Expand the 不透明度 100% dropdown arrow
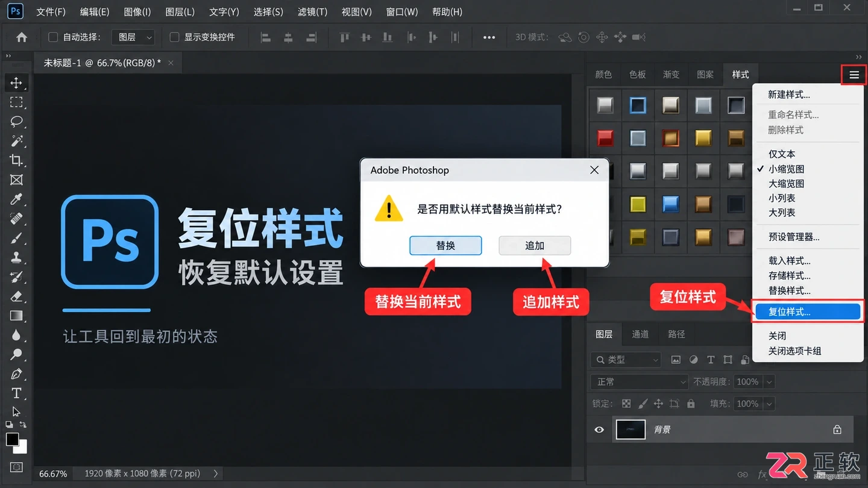Viewport: 868px width, 488px height. tap(769, 381)
